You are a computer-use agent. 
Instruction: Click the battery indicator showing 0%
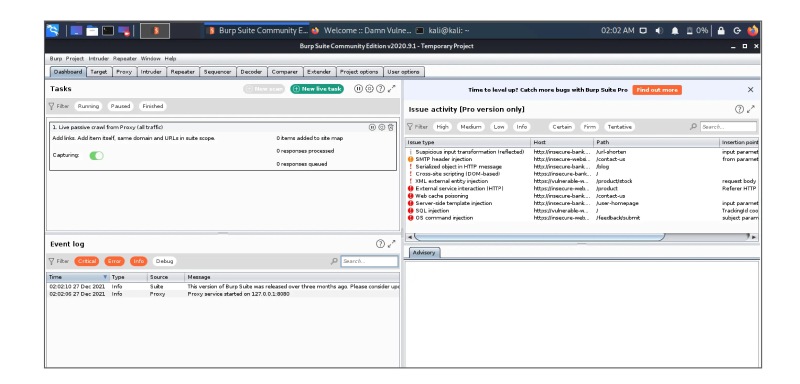697,31
